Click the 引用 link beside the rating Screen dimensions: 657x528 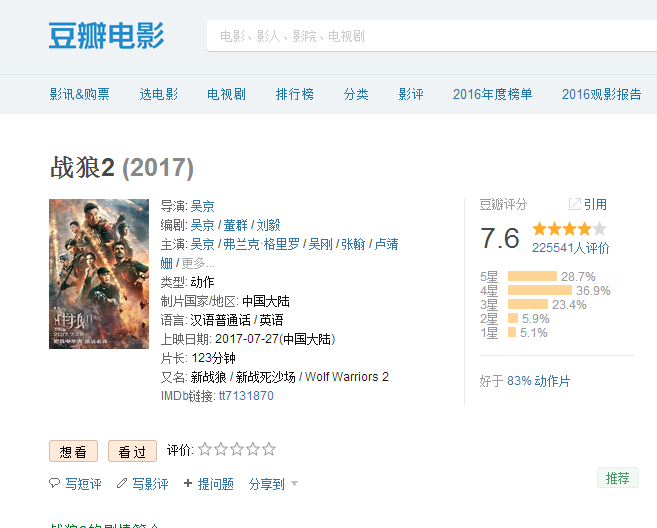coord(595,204)
